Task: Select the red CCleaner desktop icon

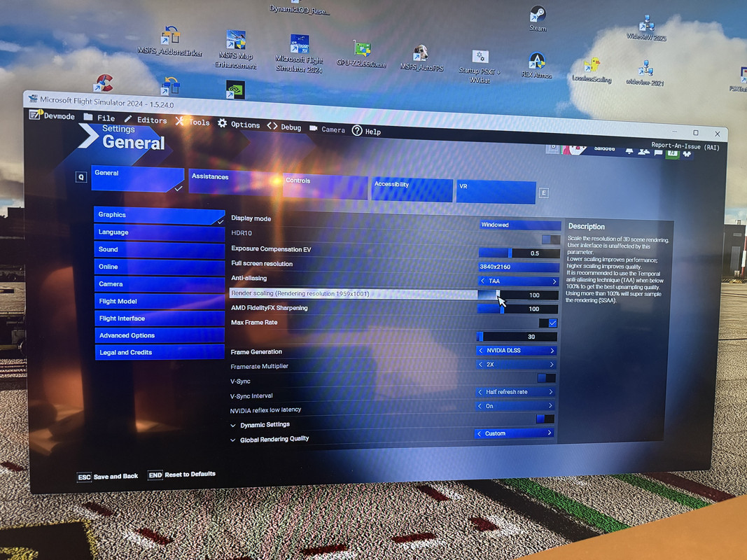Action: pos(104,83)
